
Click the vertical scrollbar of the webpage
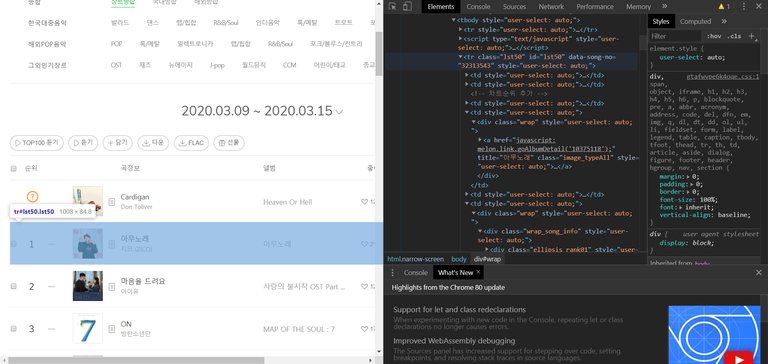pyautogui.click(x=379, y=54)
